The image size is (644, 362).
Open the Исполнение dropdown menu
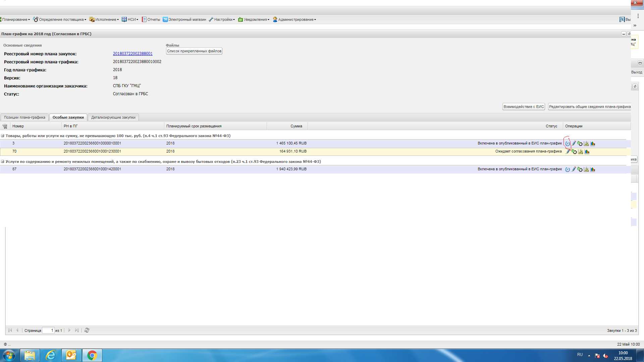point(104,19)
